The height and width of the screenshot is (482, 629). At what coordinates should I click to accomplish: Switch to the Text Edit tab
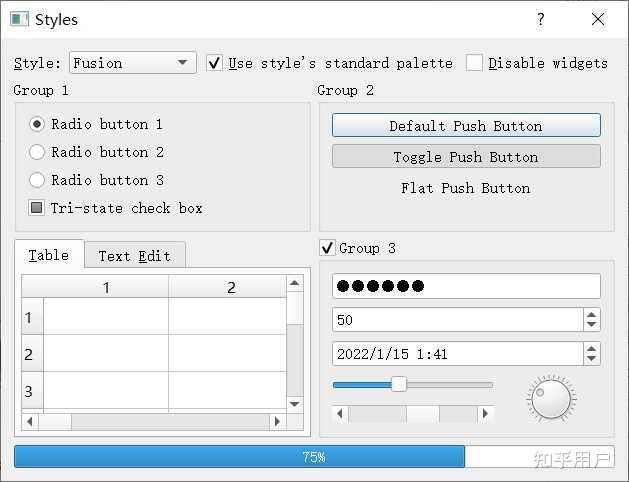pyautogui.click(x=134, y=256)
